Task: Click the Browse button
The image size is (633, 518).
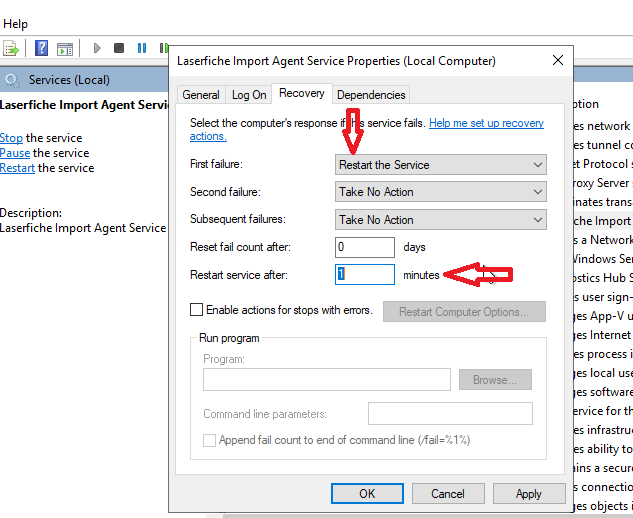Action: [495, 380]
